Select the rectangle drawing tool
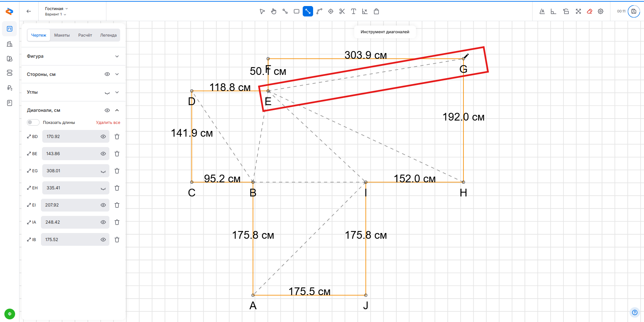Viewport: 644px width, 322px height. point(296,11)
